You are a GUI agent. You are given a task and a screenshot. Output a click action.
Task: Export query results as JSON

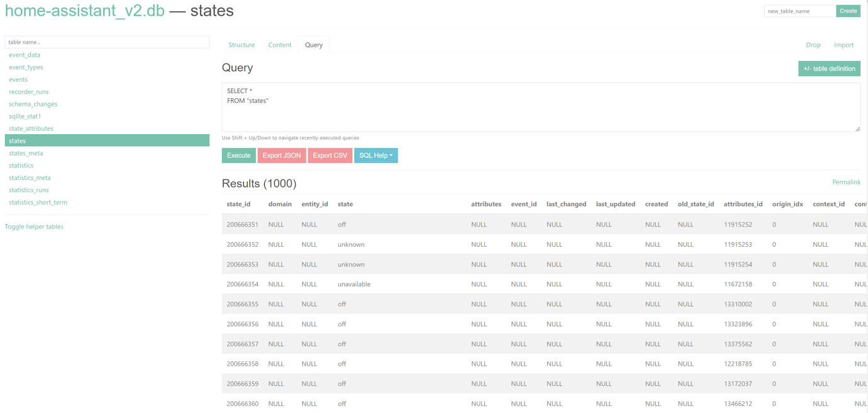(281, 155)
